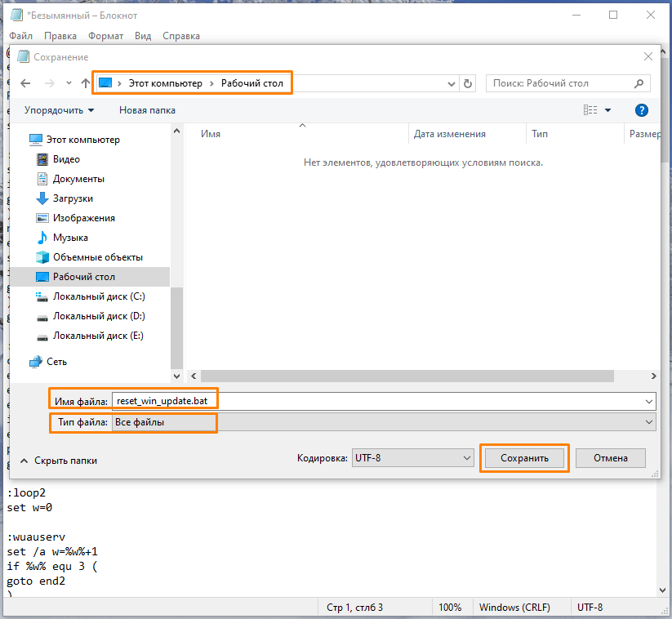Collapse folders with Скрыть папки

pos(59,461)
